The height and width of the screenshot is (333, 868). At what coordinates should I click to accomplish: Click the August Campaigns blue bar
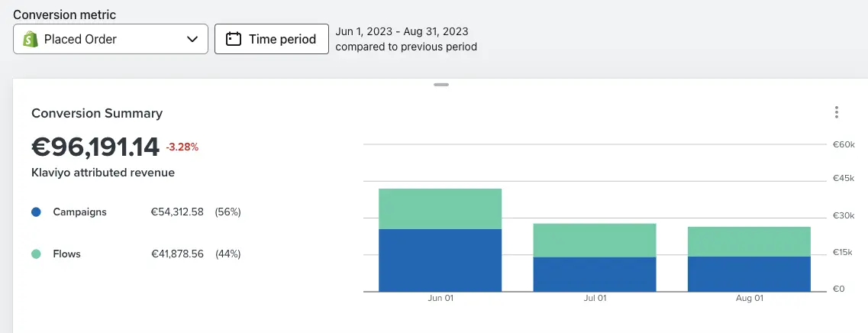click(749, 273)
